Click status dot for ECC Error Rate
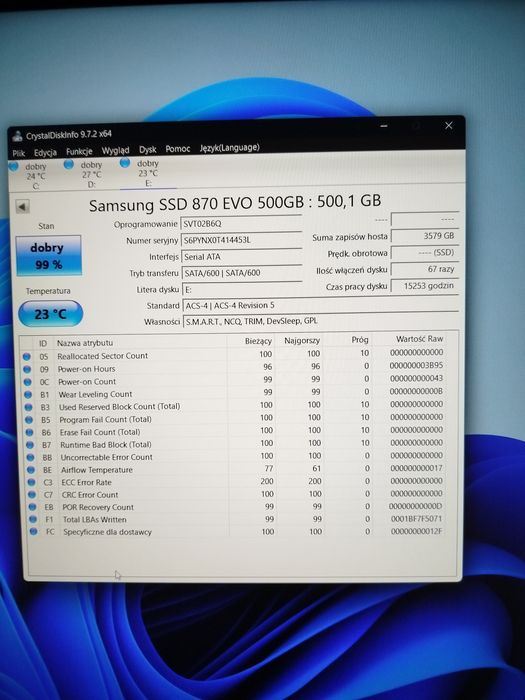The width and height of the screenshot is (525, 700). pos(31,483)
